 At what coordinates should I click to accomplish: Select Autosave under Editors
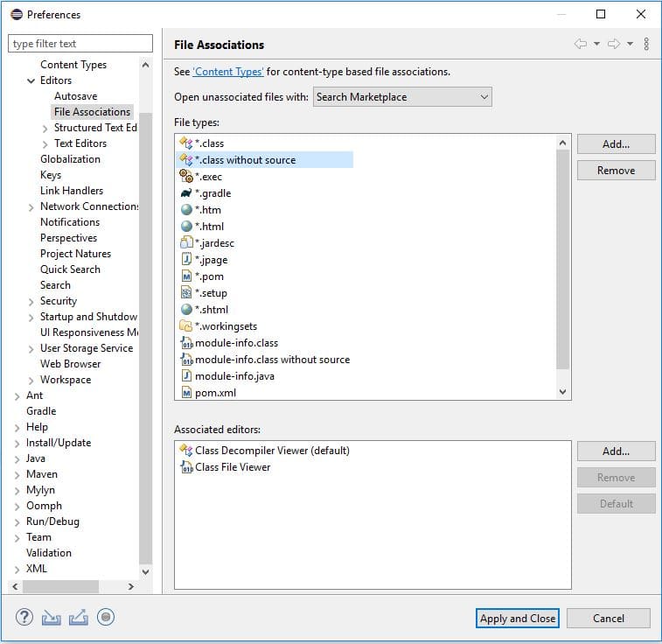75,96
